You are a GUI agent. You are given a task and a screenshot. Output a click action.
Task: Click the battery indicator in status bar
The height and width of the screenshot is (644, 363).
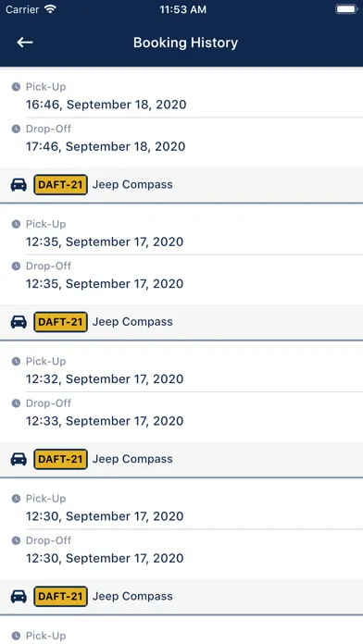tap(346, 9)
